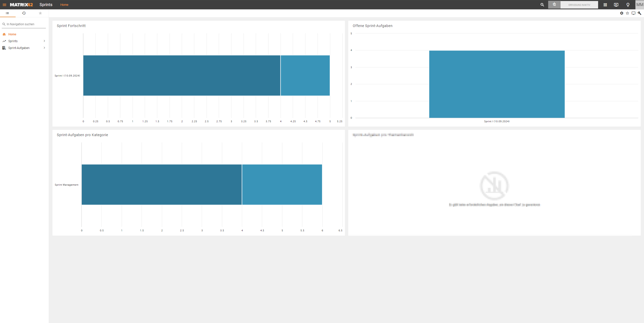
Task: Click the orange Home house icon
Action: click(4, 34)
